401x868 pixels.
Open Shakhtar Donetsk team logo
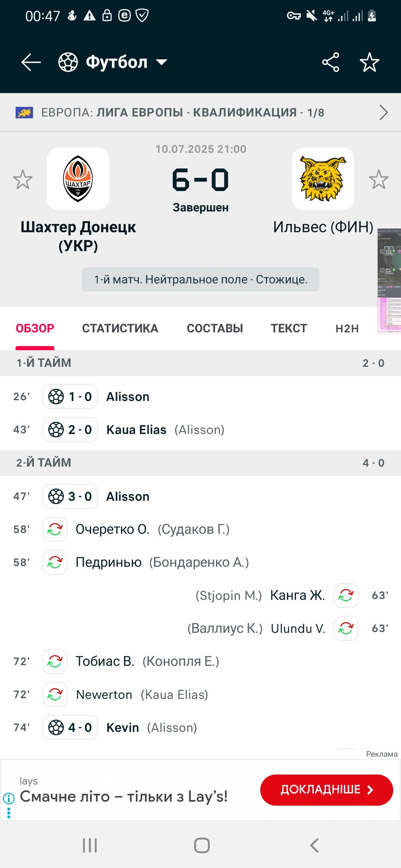click(78, 179)
